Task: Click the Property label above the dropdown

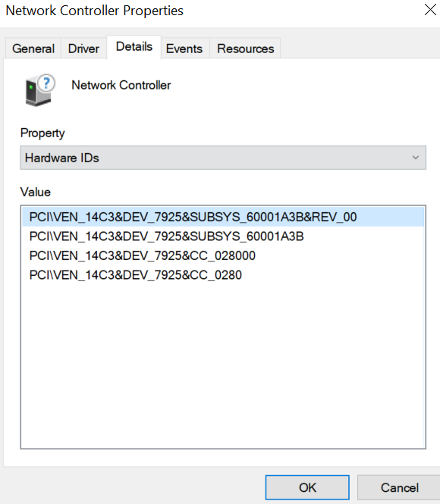Action: (x=42, y=133)
